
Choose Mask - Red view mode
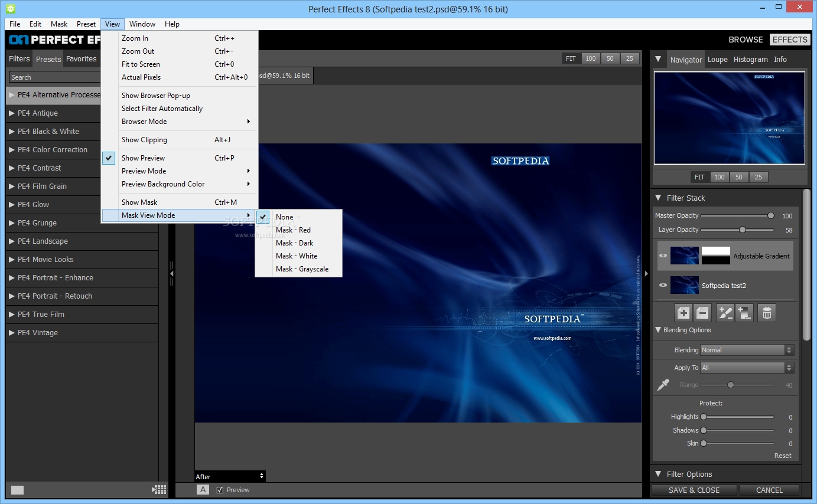298,230
